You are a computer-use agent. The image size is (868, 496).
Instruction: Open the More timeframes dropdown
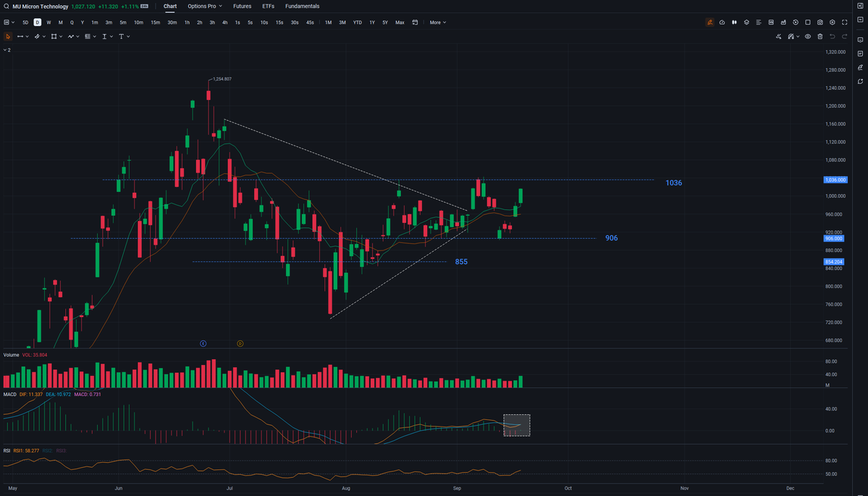click(437, 22)
